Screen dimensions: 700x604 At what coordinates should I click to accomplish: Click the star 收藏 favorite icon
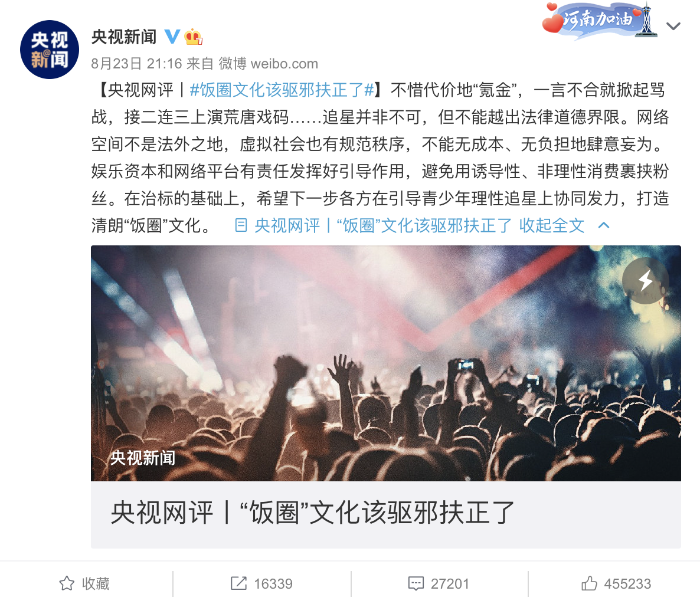67,583
